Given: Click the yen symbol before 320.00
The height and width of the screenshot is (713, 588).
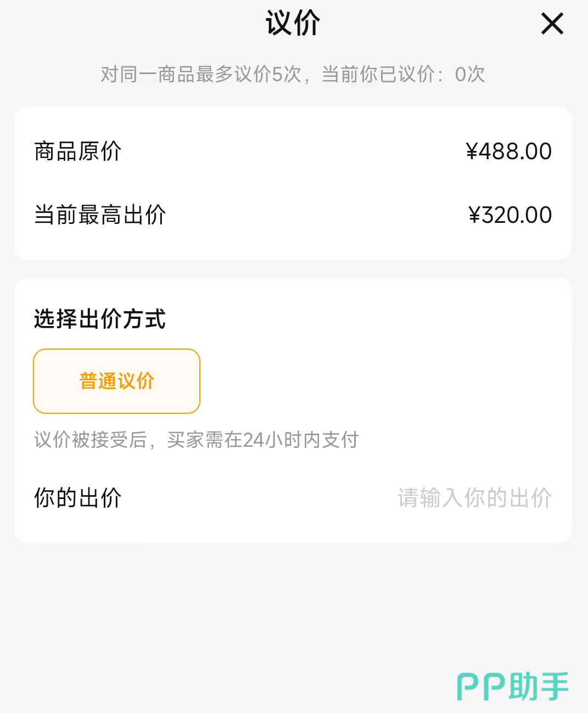Looking at the screenshot, I should tap(474, 215).
